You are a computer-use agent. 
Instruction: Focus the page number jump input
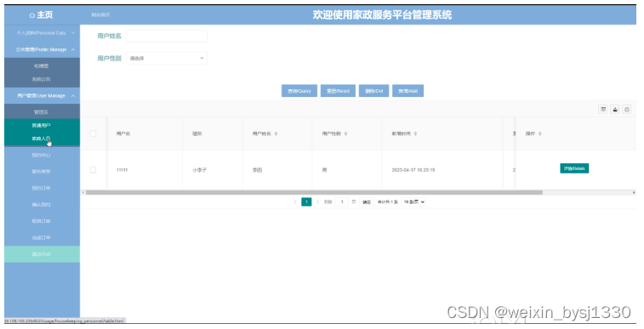[x=342, y=201]
